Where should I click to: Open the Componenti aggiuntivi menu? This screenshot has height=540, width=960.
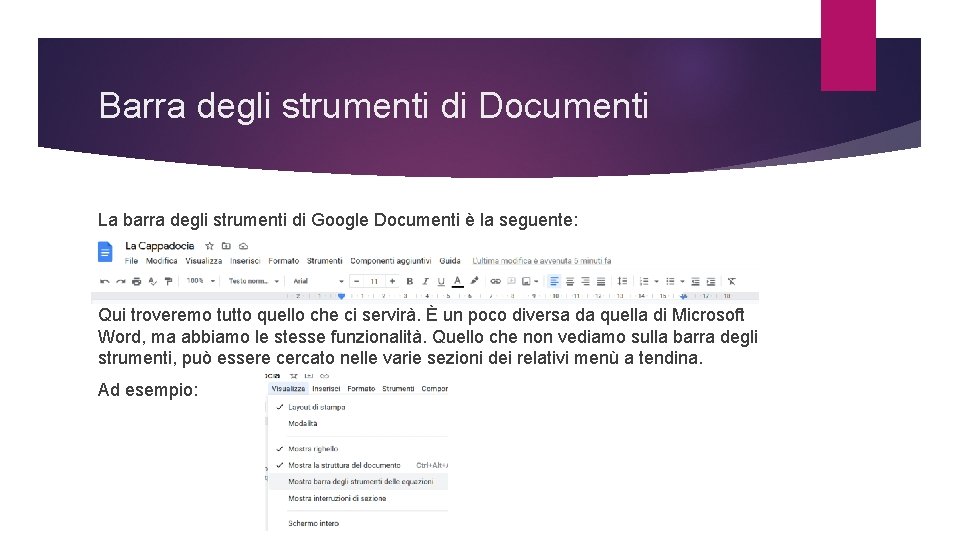tap(391, 261)
